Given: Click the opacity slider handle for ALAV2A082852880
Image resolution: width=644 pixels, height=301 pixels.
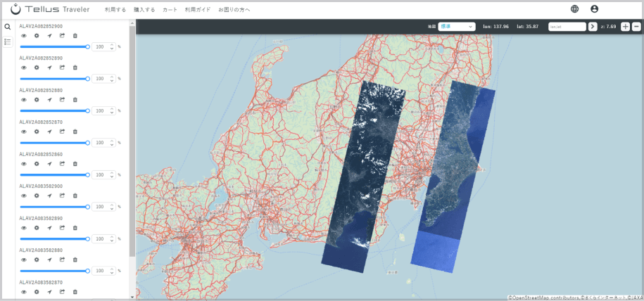Looking at the screenshot, I should pos(87,110).
